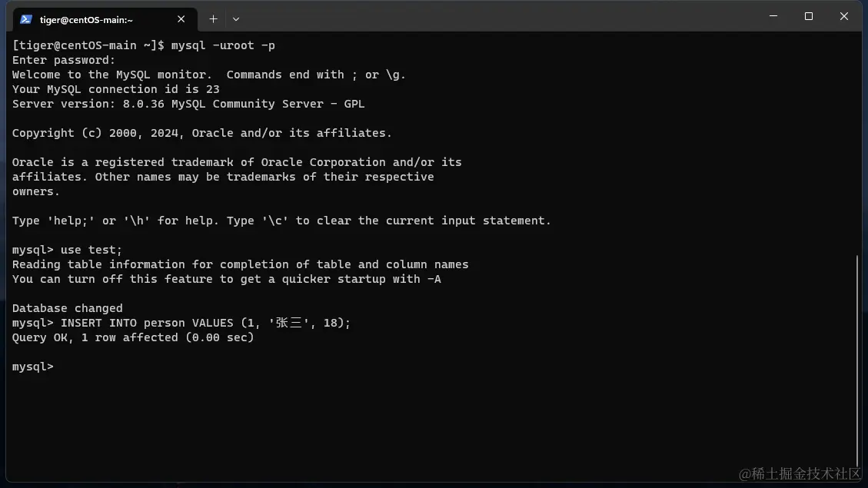Viewport: 868px width, 488px height.
Task: Click the empty title bar beside tabs
Action: [x=498, y=17]
